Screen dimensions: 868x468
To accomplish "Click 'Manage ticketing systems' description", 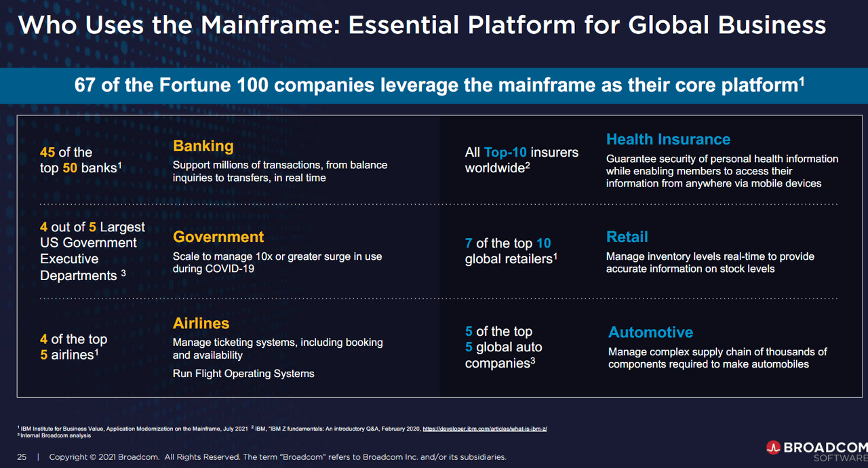I will (278, 349).
